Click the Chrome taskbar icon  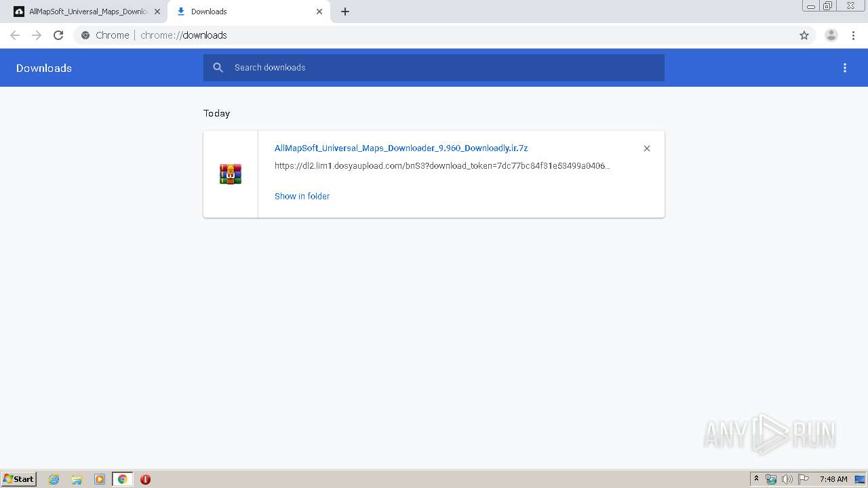[x=122, y=479]
